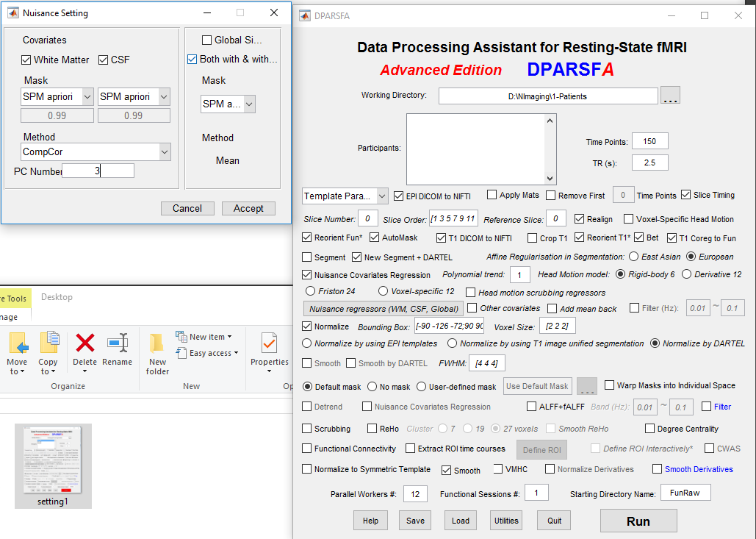
Task: Enable the Global Signal checkbox
Action: 207,40
